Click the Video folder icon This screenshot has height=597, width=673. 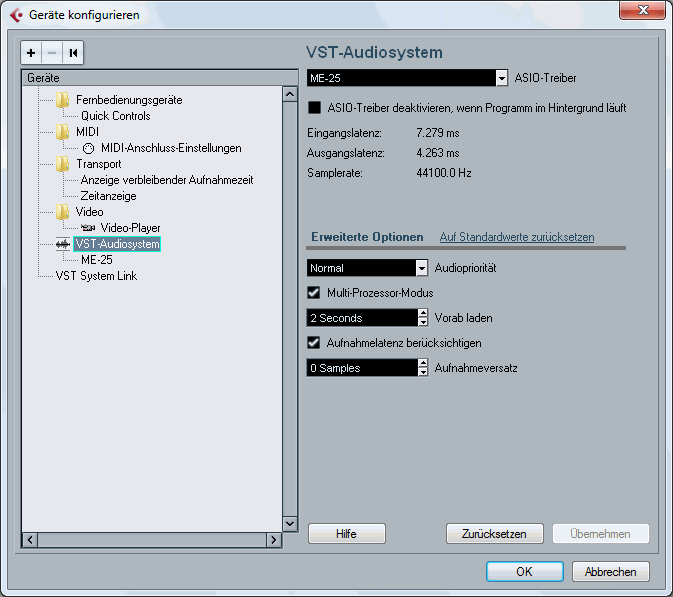click(x=63, y=212)
